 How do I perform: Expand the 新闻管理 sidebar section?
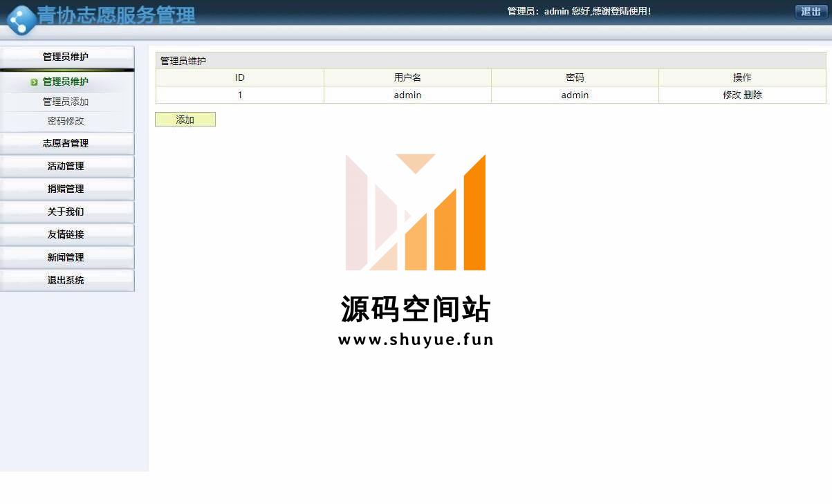tap(66, 257)
